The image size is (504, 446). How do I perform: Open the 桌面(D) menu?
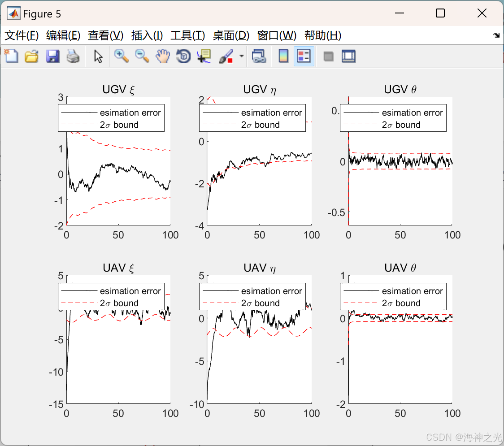pos(231,35)
